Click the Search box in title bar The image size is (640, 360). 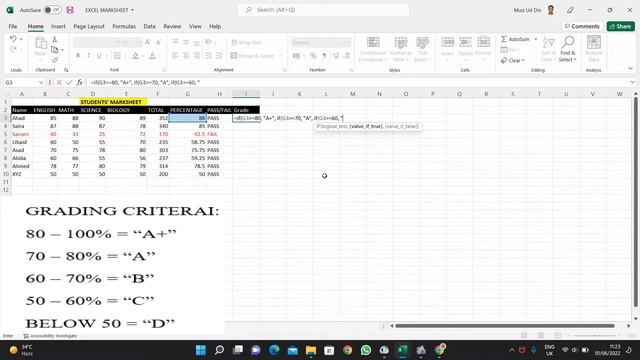click(323, 10)
